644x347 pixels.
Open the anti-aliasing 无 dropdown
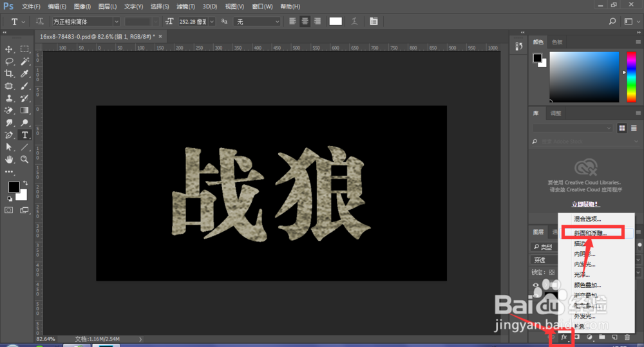[x=257, y=21]
